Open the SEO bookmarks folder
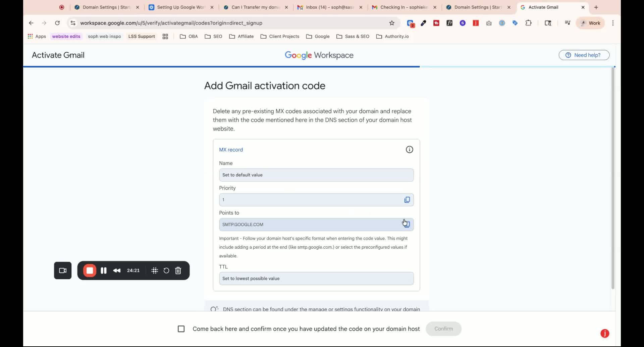644x347 pixels. (213, 36)
